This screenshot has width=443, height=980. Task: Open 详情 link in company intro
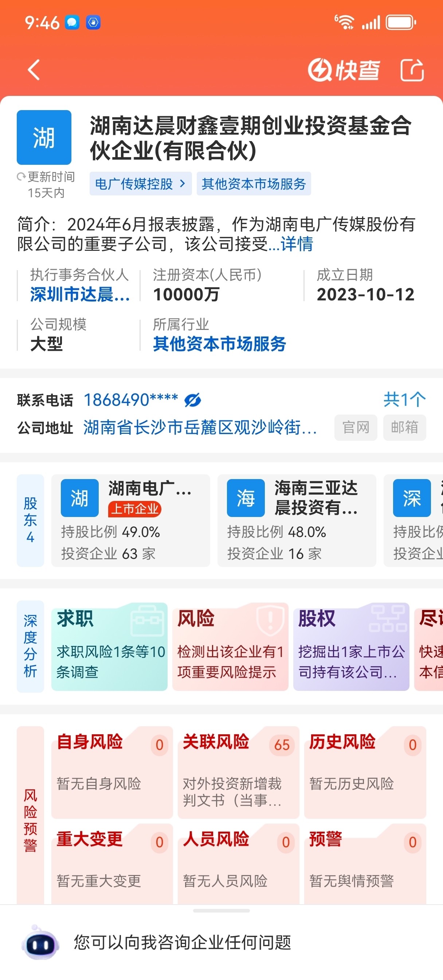coord(297,244)
